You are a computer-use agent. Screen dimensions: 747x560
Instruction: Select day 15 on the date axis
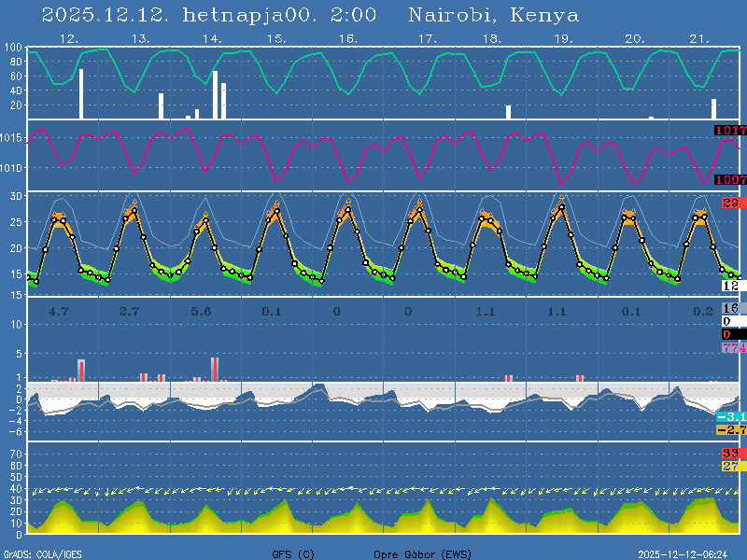tap(275, 38)
